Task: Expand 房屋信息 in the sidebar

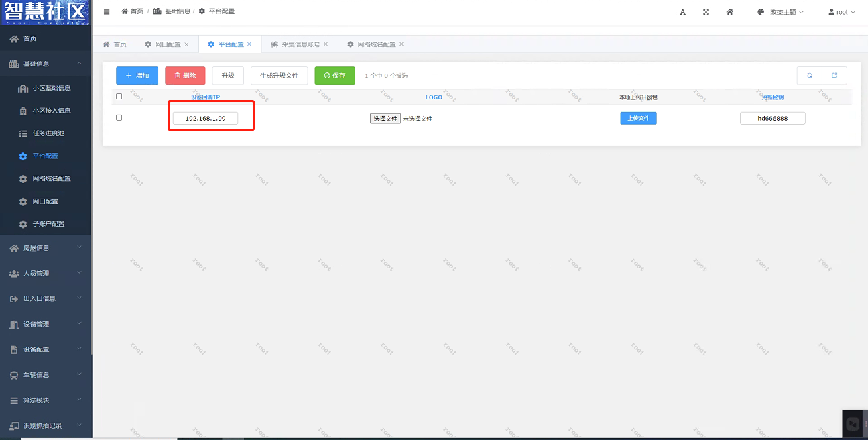Action: coord(46,248)
